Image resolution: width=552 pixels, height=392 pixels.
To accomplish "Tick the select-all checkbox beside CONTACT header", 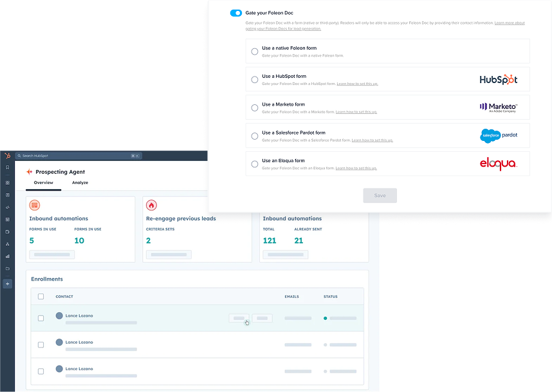I will coord(41,297).
